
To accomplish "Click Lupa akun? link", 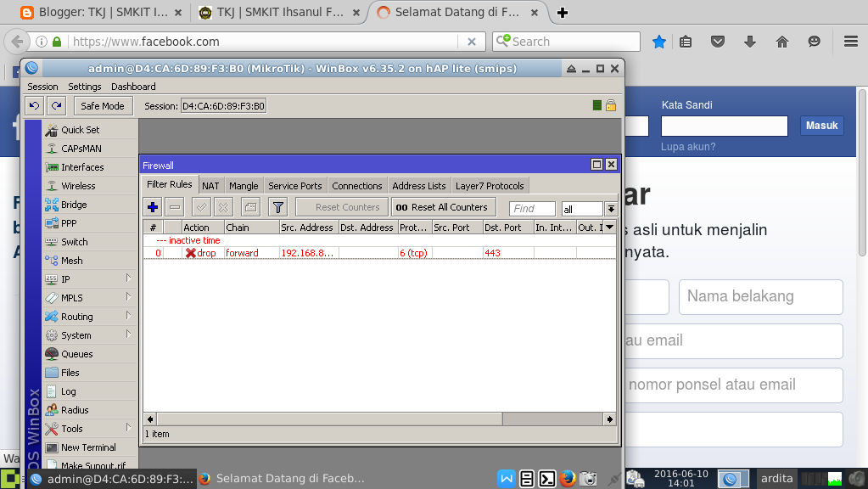I will [688, 147].
